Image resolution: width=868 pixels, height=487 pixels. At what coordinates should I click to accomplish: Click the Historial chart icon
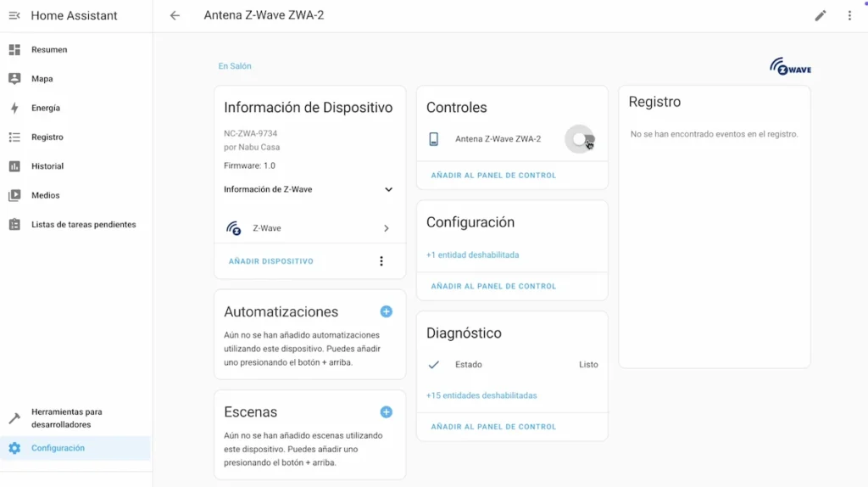click(x=14, y=166)
